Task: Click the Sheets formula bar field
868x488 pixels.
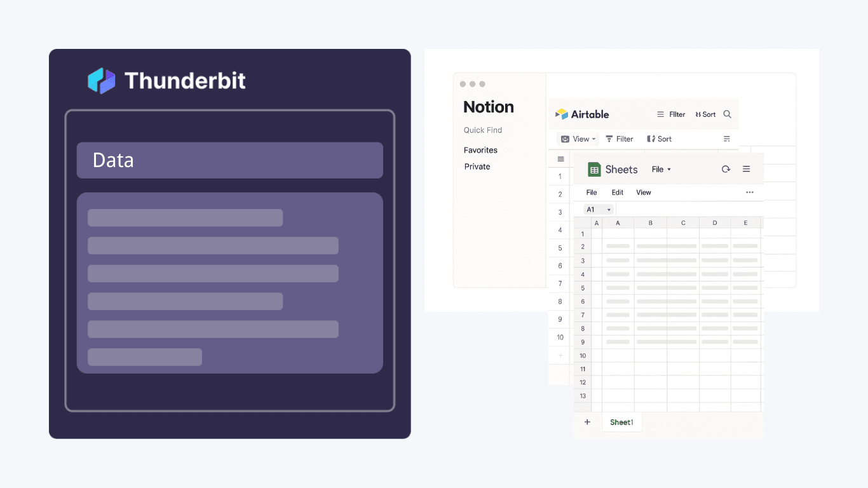Action: 689,210
